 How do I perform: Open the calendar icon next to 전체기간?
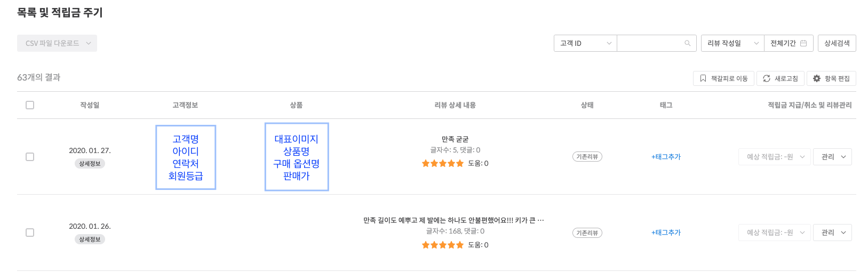coord(803,43)
